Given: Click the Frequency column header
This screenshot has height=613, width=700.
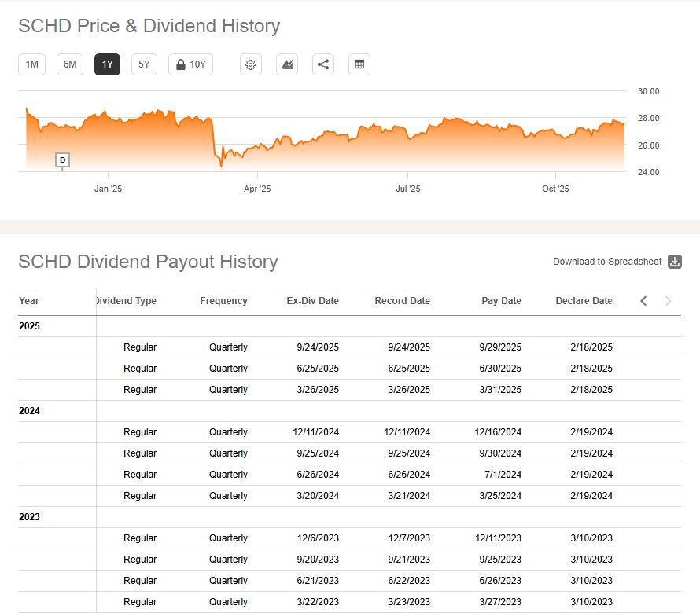Looking at the screenshot, I should click(x=223, y=301).
